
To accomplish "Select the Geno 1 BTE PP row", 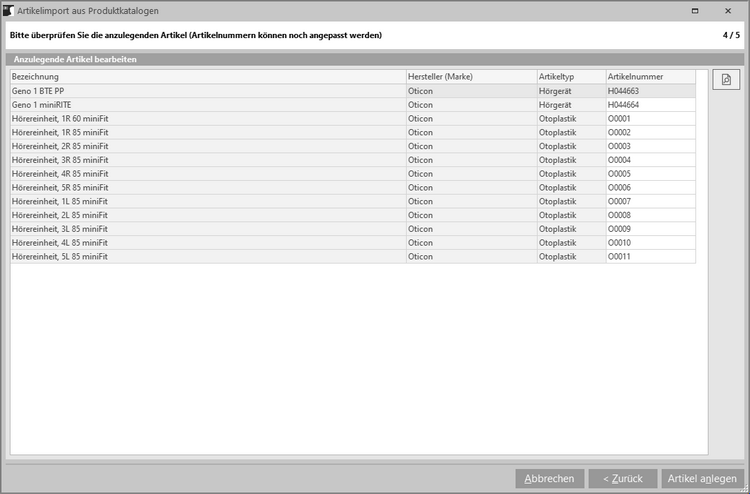I will point(353,91).
